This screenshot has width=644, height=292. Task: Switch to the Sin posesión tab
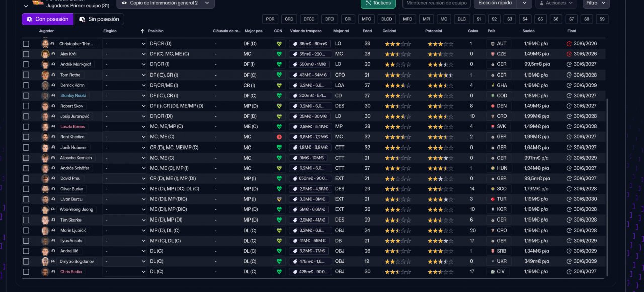tap(99, 19)
